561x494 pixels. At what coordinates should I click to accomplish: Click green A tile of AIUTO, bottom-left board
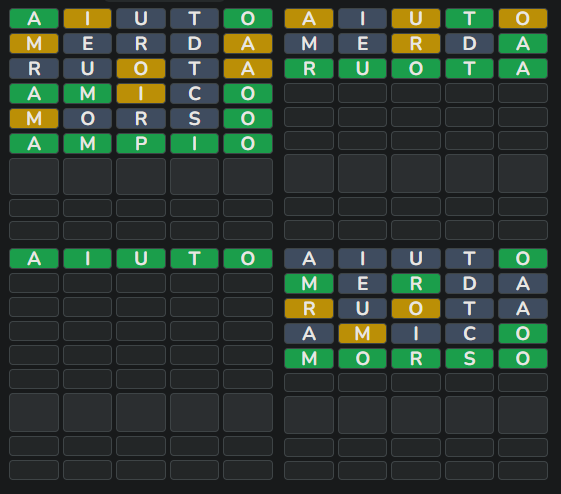point(34,258)
